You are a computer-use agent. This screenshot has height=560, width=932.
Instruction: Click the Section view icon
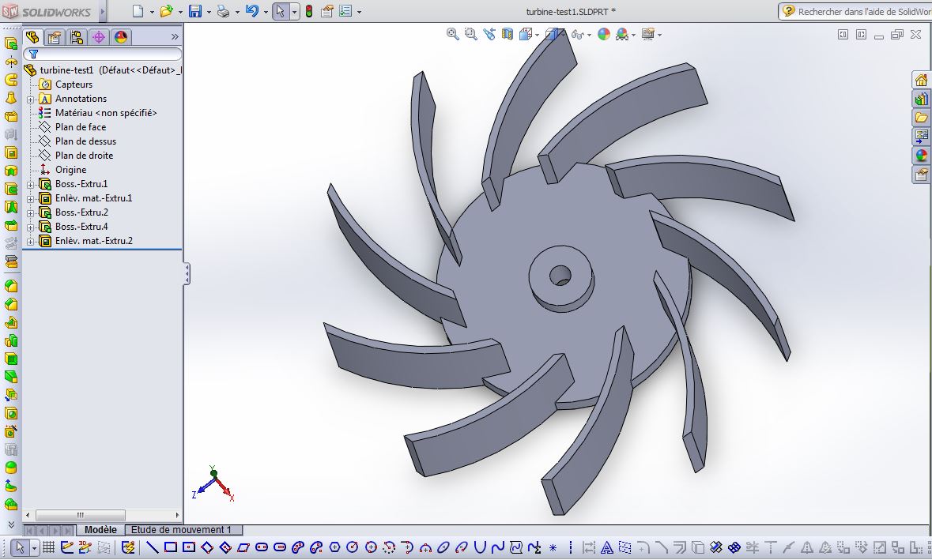[x=509, y=34]
